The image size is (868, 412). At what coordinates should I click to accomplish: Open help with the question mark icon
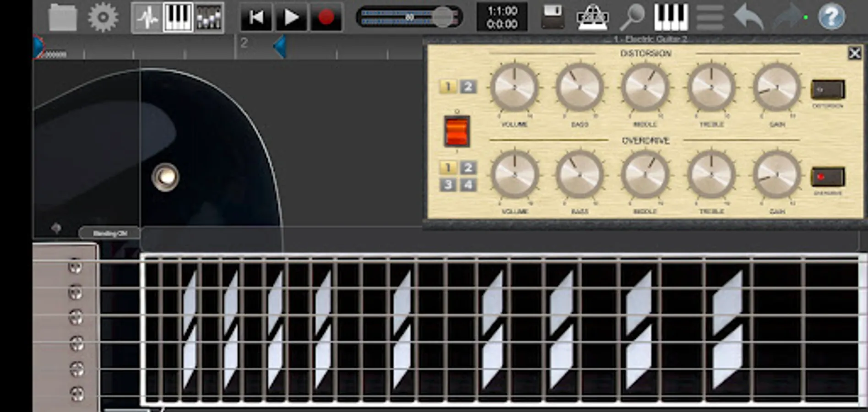(831, 17)
